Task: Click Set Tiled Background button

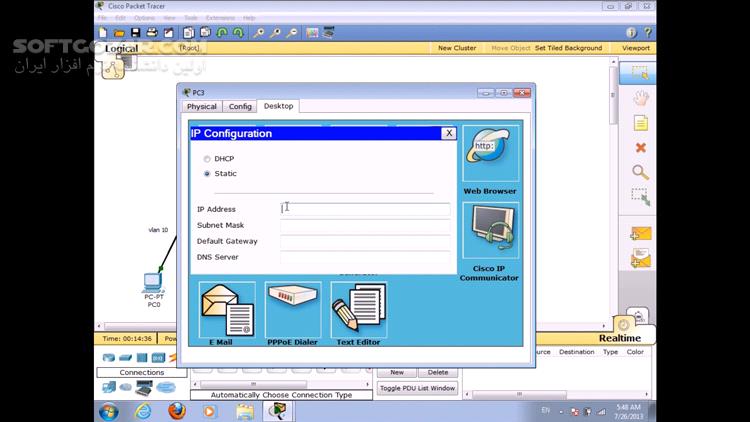Action: point(568,48)
